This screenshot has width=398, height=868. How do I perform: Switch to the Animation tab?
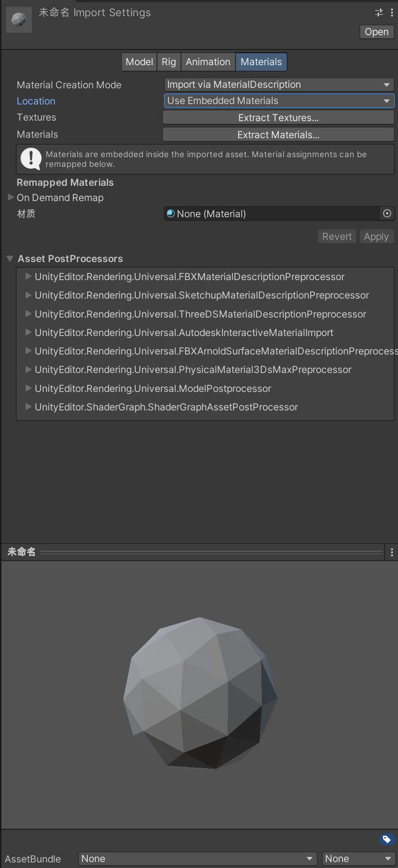[208, 61]
